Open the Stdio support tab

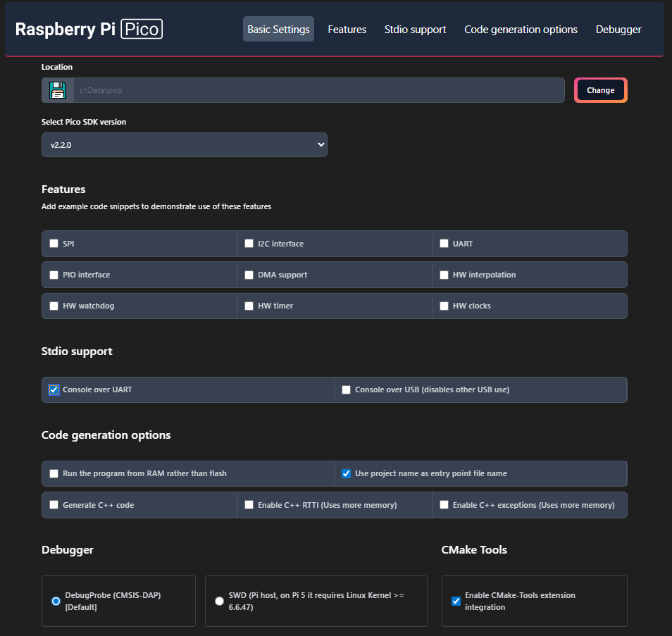pos(415,30)
